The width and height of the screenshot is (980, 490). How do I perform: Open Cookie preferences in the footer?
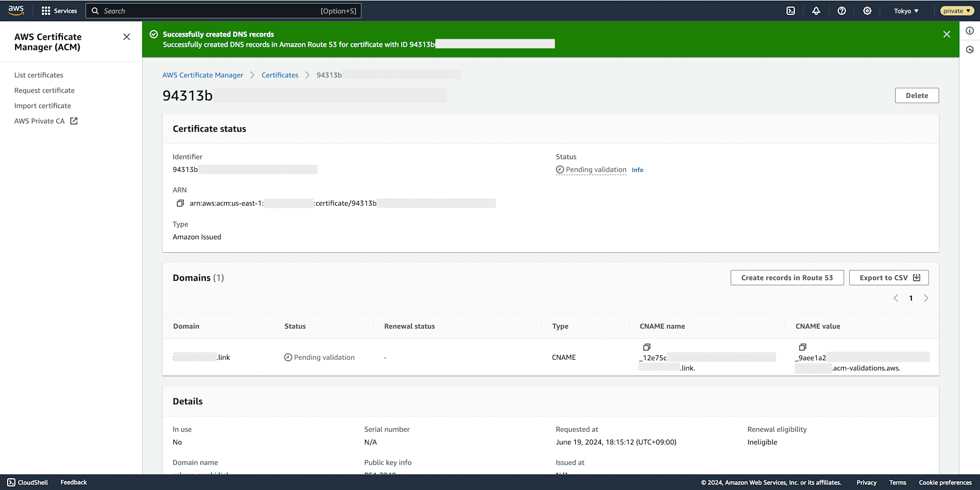coord(945,483)
